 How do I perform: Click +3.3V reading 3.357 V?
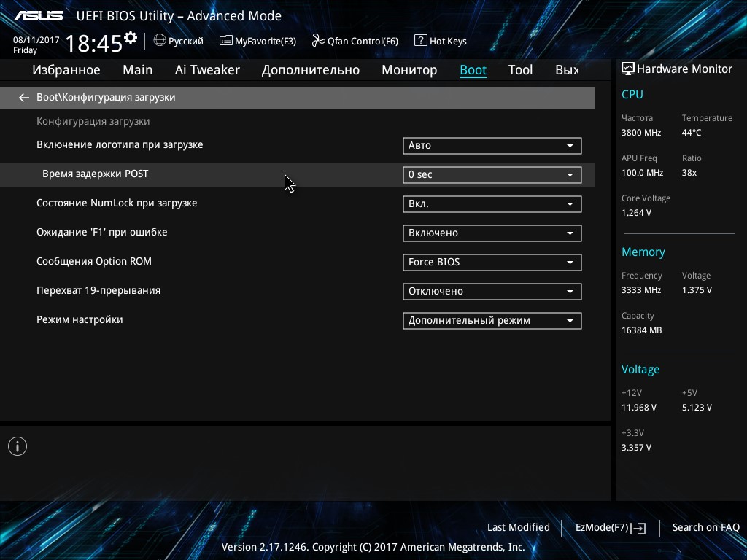[x=636, y=448]
